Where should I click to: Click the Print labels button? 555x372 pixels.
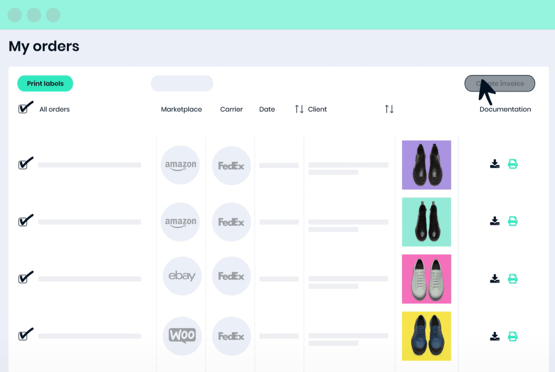(x=45, y=84)
